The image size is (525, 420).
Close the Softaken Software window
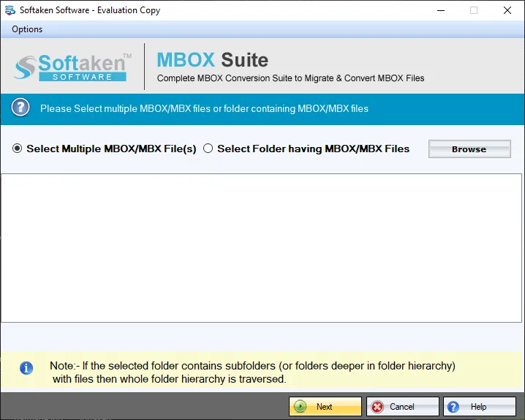pyautogui.click(x=507, y=10)
